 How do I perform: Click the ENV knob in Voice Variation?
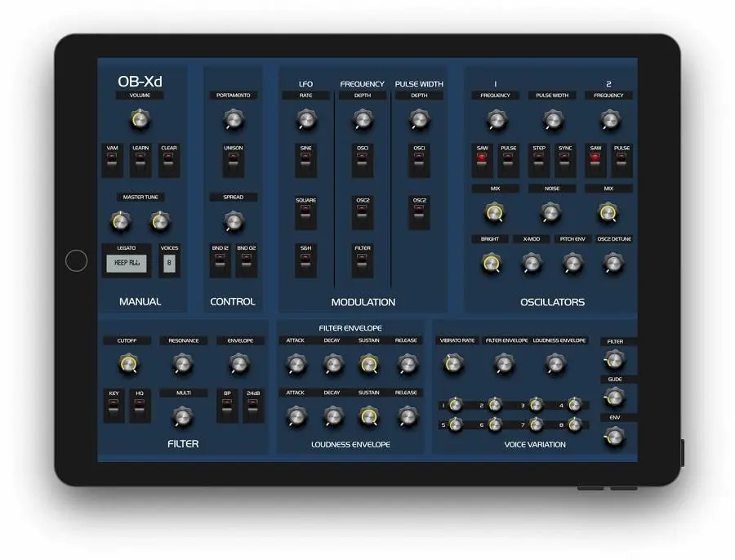click(614, 438)
